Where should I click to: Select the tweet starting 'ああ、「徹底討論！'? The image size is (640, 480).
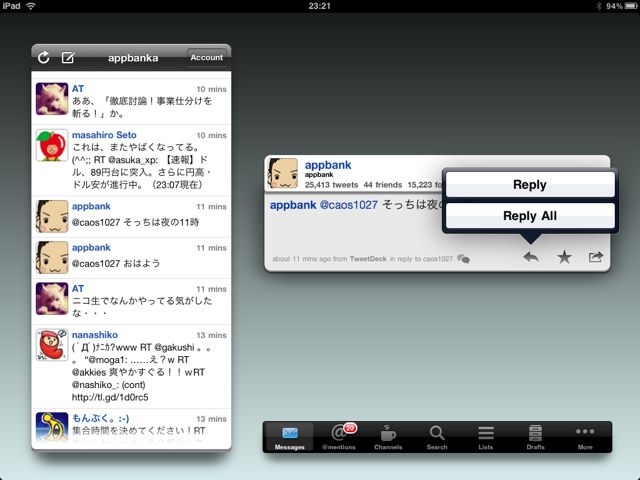coord(131,102)
